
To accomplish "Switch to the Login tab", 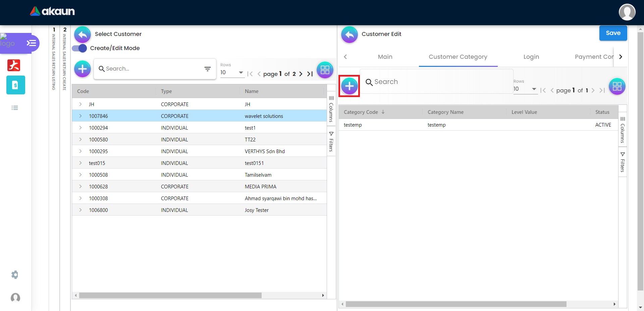I will tap(531, 57).
